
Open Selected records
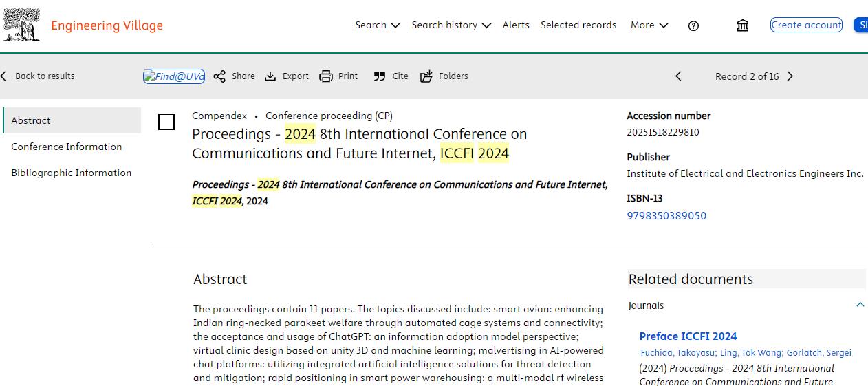(578, 25)
